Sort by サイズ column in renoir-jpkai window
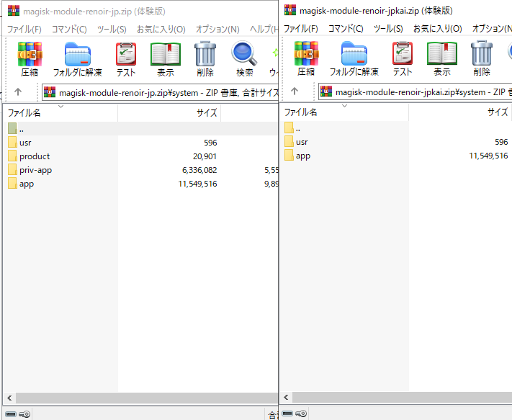 (x=459, y=112)
